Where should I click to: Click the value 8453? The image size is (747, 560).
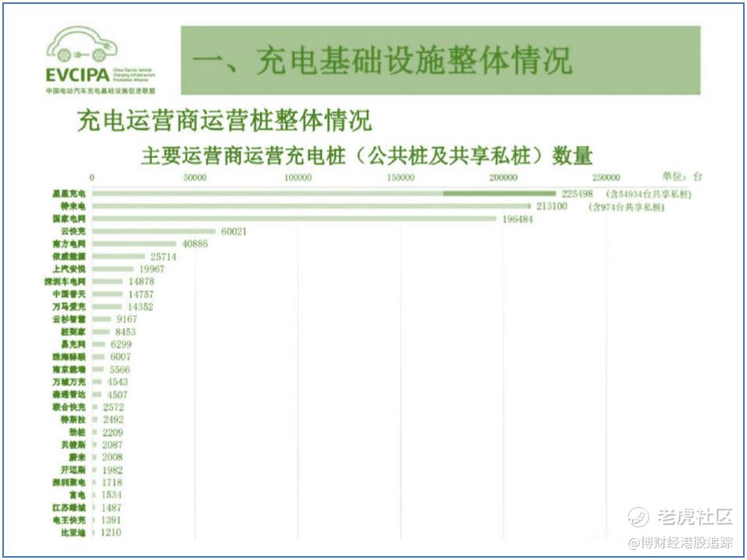[x=125, y=332]
